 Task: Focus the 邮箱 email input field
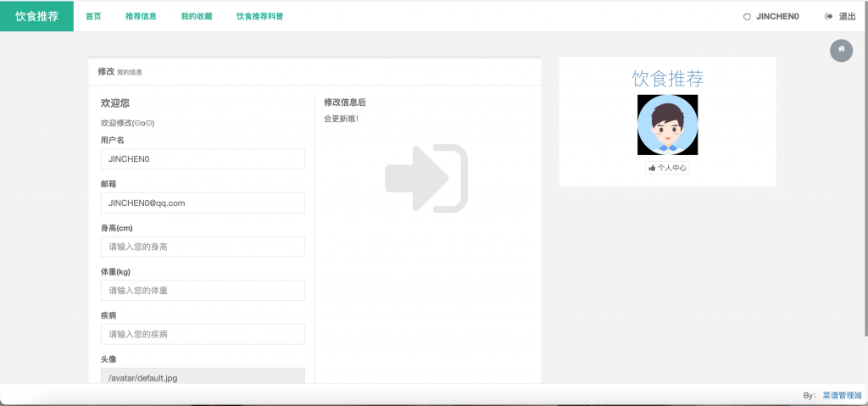[x=203, y=203]
